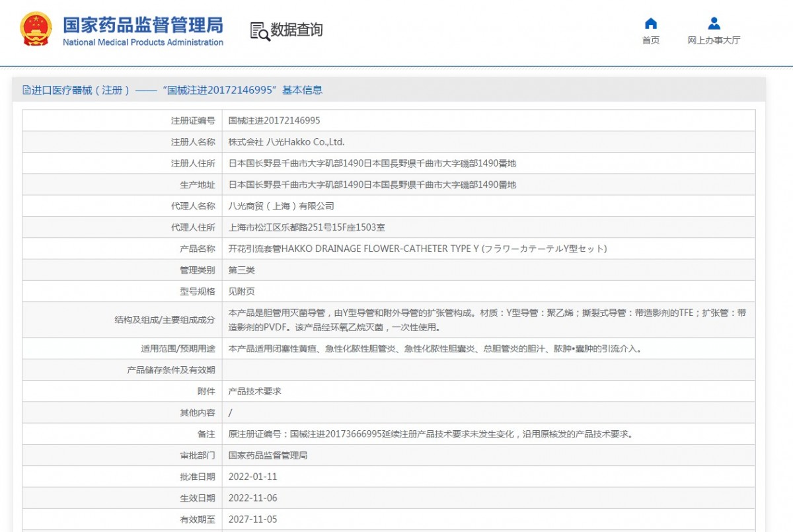Select the 审批部门 label cell
Screen dimensions: 793x532
pyautogui.click(x=122, y=455)
